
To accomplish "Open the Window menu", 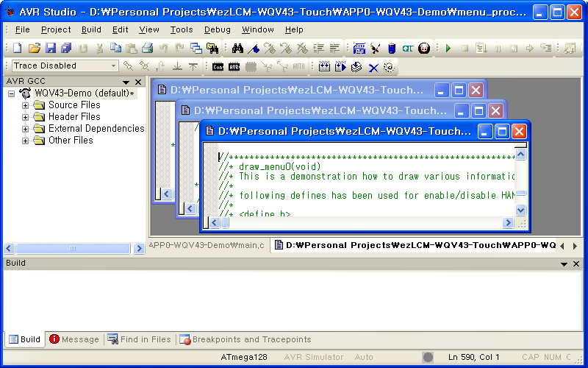I will [258, 29].
